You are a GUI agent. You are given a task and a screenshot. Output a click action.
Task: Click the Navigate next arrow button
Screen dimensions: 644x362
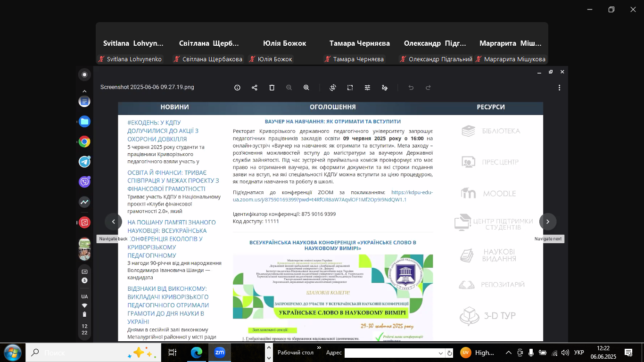[548, 222]
